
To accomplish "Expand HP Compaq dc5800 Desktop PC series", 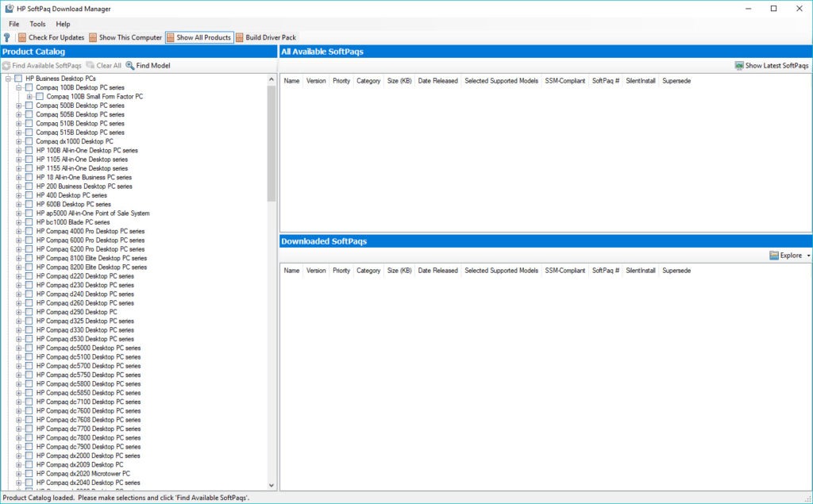I will [19, 383].
